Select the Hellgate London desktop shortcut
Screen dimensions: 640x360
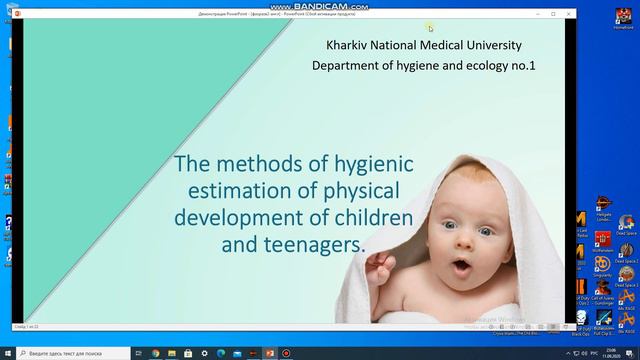click(x=603, y=209)
